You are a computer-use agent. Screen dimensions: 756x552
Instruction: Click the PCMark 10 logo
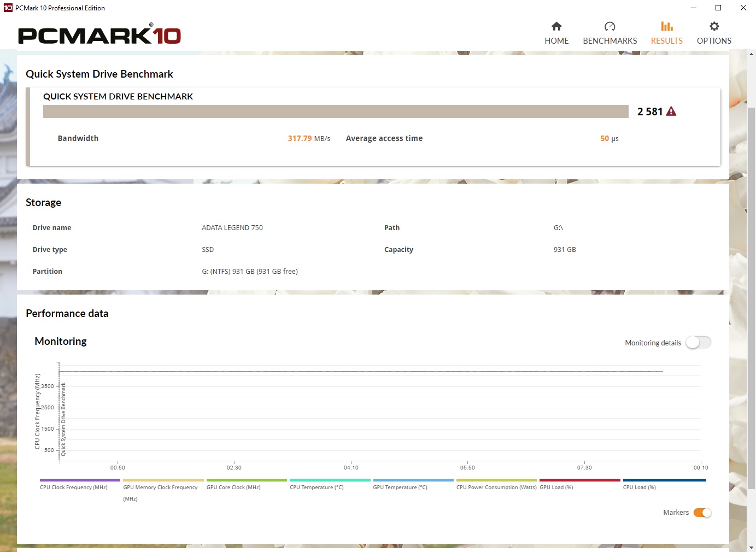click(99, 34)
